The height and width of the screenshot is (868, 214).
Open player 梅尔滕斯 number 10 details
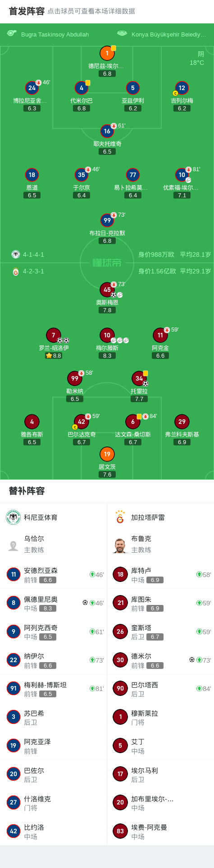coord(107,335)
